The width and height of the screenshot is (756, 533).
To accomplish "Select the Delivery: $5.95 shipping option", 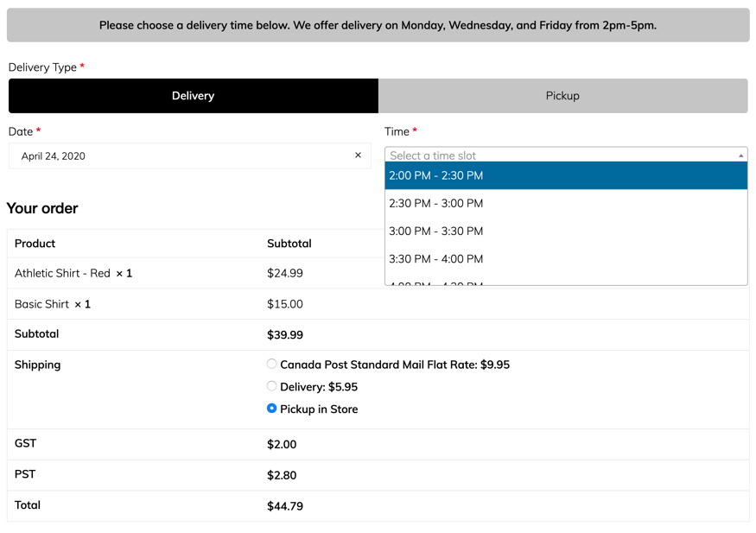I will point(271,386).
